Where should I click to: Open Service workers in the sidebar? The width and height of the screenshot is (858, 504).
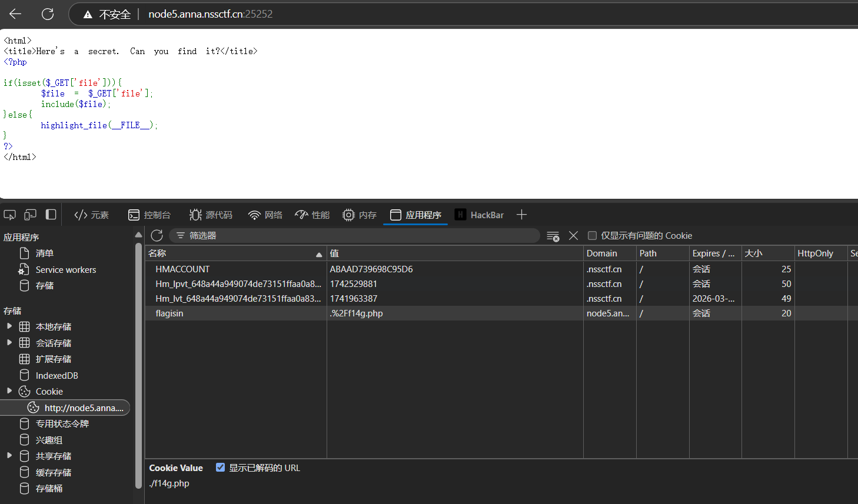point(65,270)
